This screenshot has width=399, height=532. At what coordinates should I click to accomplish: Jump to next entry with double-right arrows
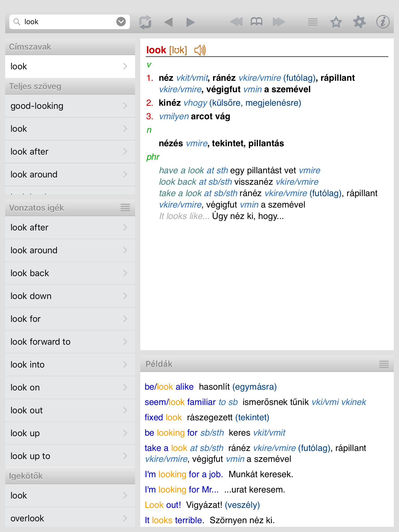pyautogui.click(x=279, y=22)
